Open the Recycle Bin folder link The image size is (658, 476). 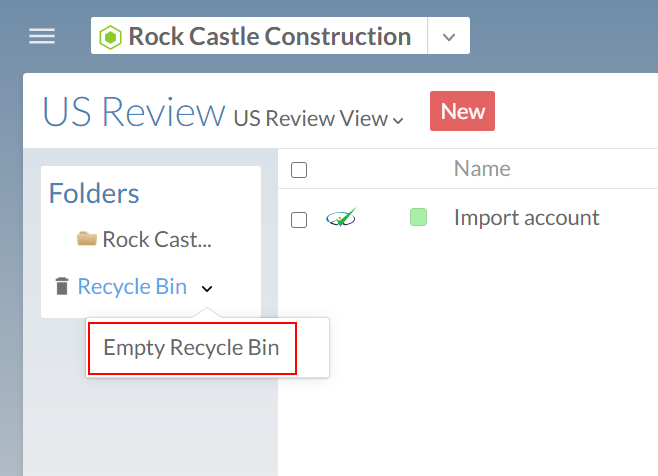tap(132, 287)
